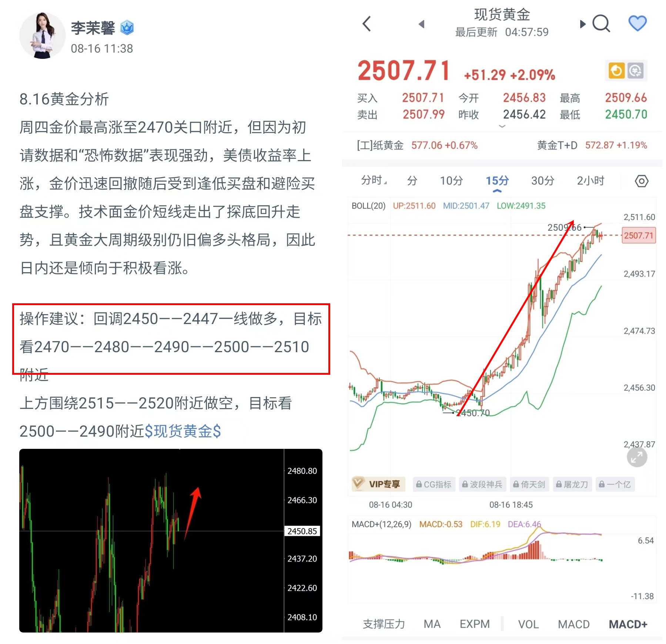Viewport: 666px width, 644px height.
Task: Open the VIP专享 button
Action: pos(378,484)
